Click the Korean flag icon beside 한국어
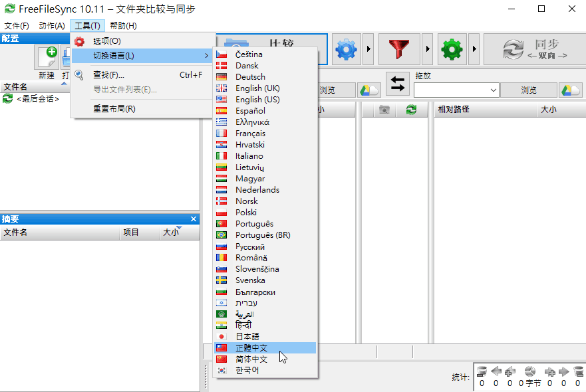 [221, 370]
